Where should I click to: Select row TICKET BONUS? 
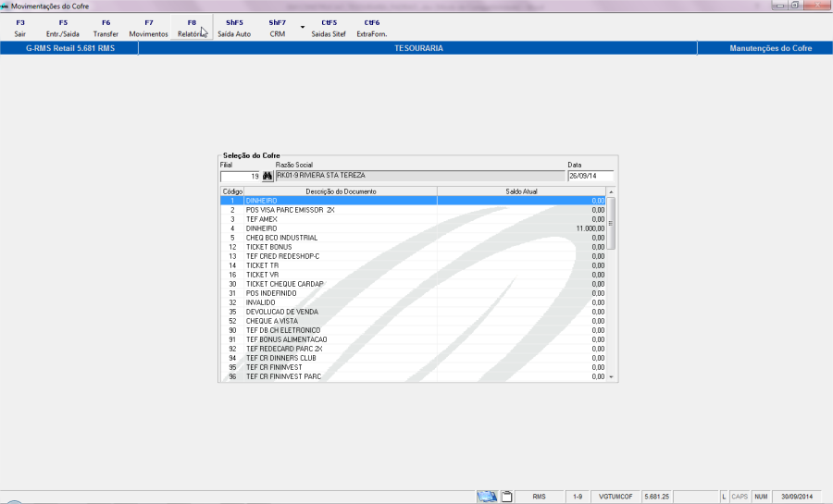(413, 247)
